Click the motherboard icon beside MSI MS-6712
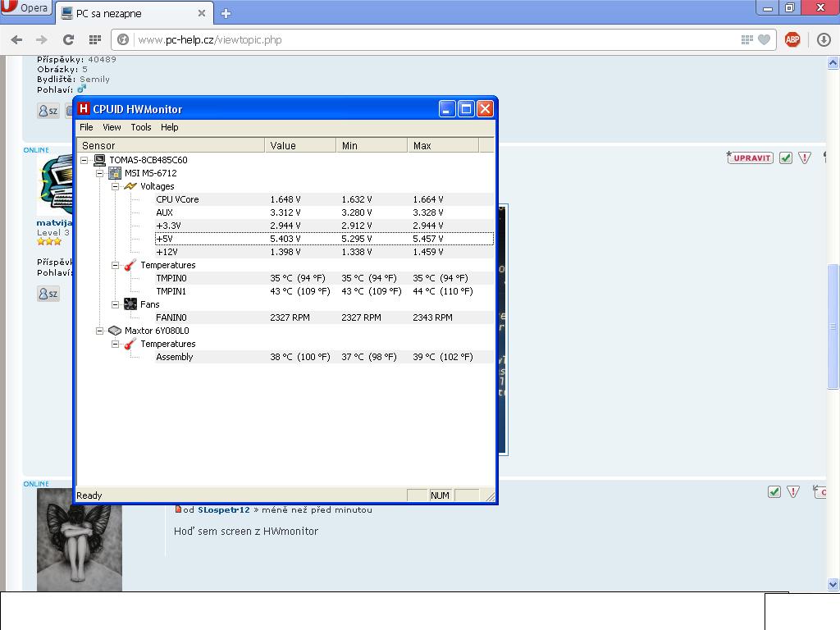This screenshot has width=840, height=630. (x=115, y=173)
